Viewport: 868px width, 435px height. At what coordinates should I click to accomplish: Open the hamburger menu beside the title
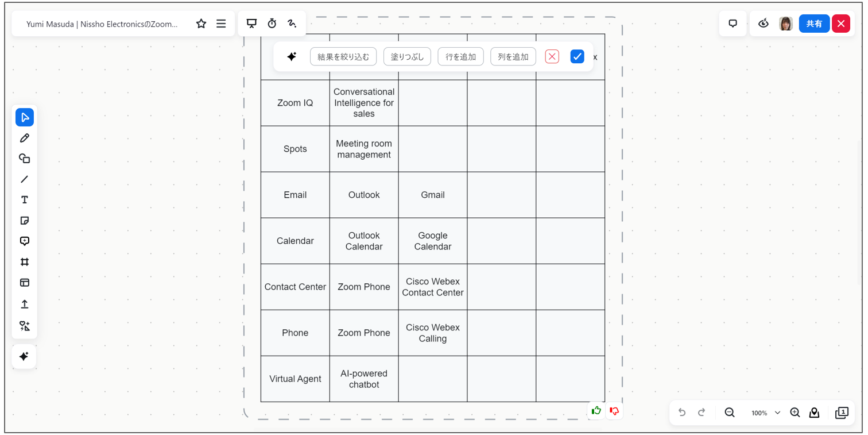point(221,24)
